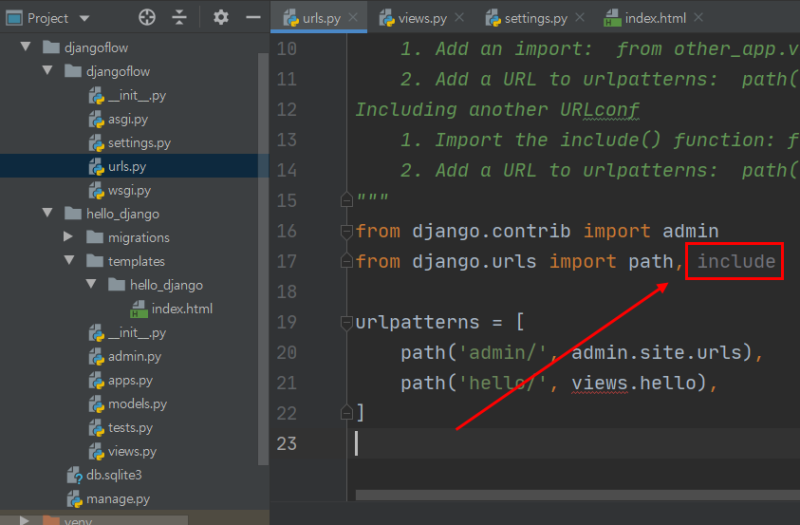Click the fold marker at line 19
800x525 pixels.
tap(348, 322)
